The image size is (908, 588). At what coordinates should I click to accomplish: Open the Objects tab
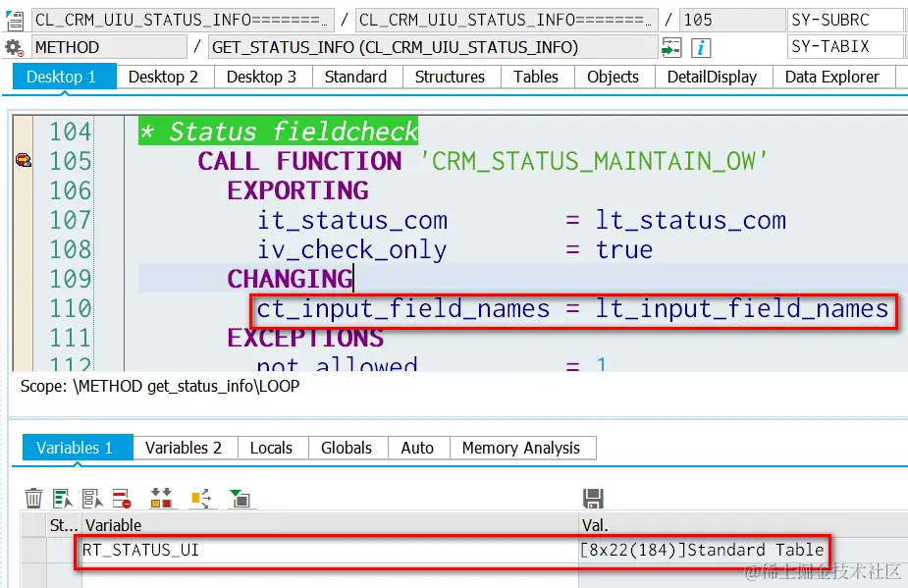click(x=613, y=77)
